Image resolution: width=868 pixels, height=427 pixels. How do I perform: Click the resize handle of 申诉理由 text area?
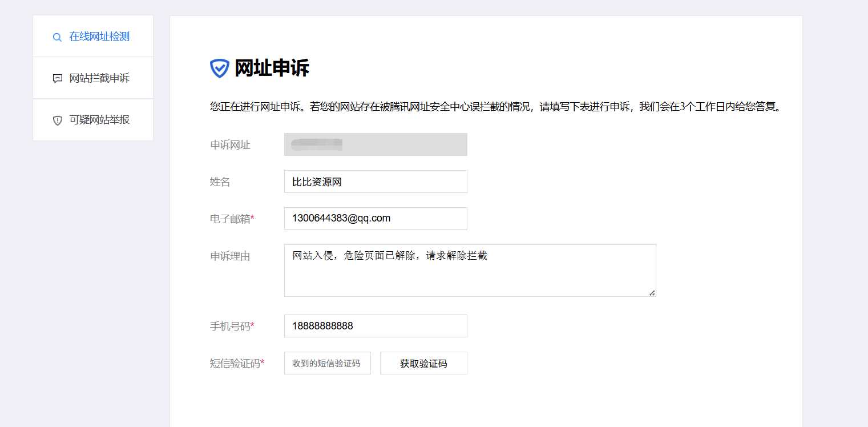pos(652,293)
